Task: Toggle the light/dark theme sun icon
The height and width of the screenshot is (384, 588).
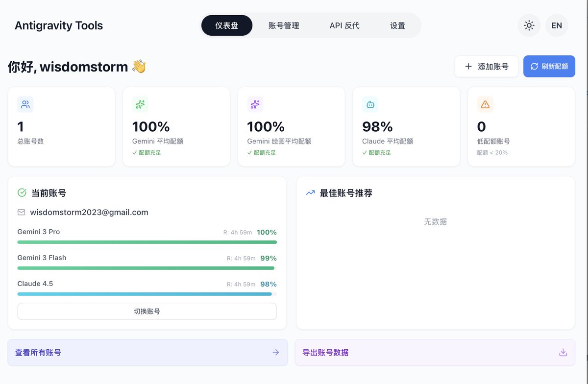Action: (529, 25)
